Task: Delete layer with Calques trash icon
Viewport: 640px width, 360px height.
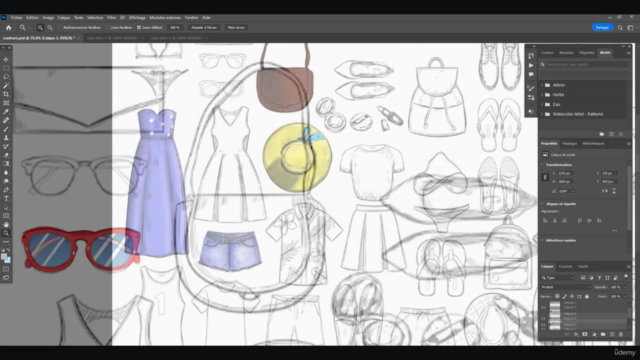Action: coord(621,334)
